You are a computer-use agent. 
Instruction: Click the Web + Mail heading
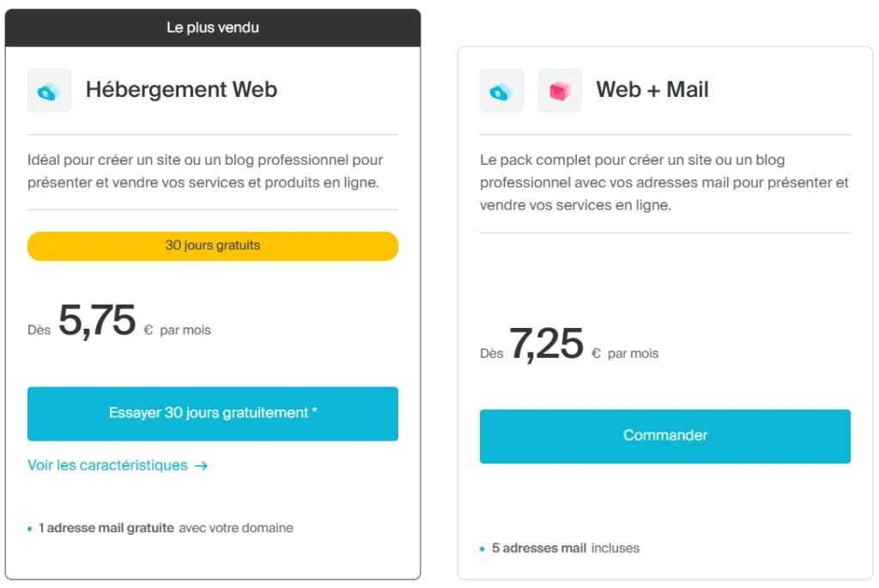coord(652,89)
